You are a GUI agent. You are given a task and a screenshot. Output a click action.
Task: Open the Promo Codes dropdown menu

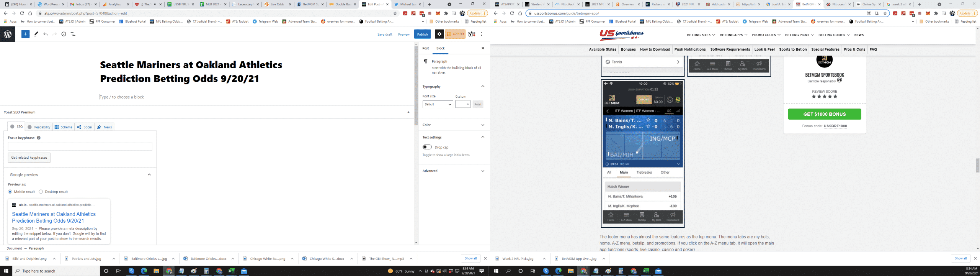pyautogui.click(x=766, y=35)
